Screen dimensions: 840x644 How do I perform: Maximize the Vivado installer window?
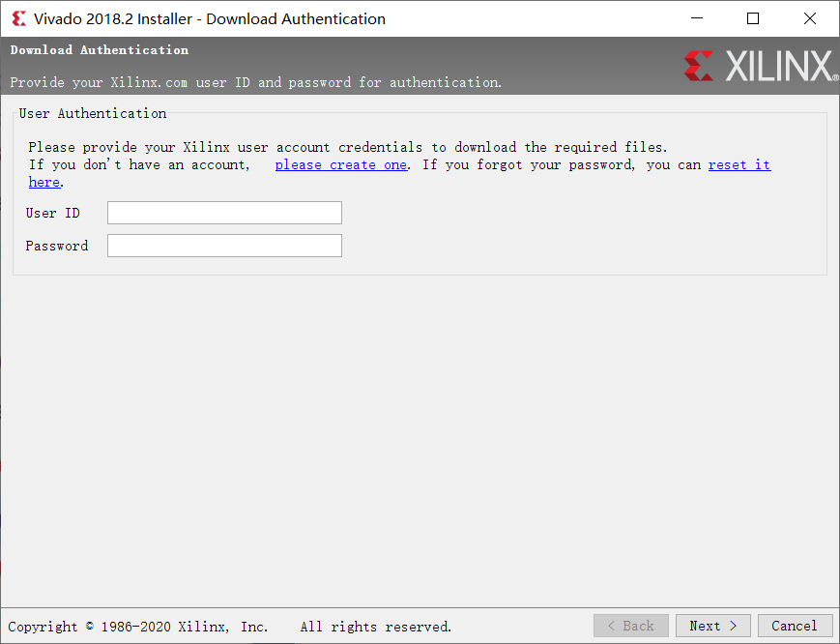753,18
